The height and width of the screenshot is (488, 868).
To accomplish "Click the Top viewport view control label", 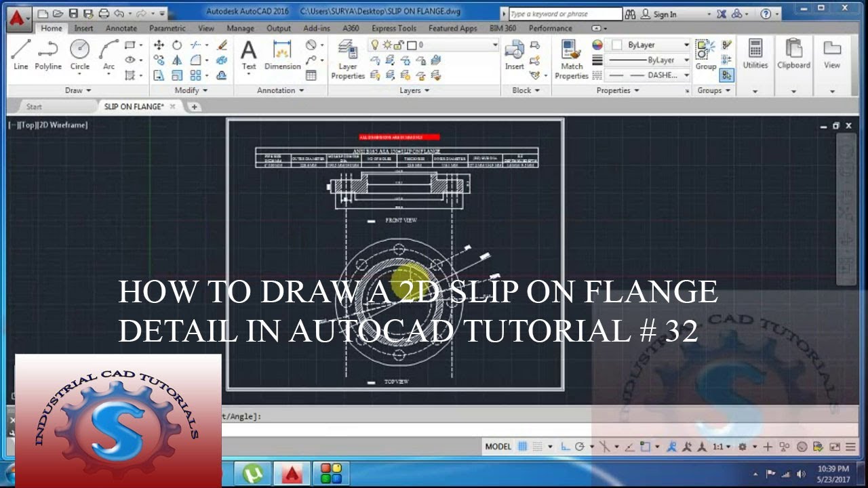I will 28,125.
